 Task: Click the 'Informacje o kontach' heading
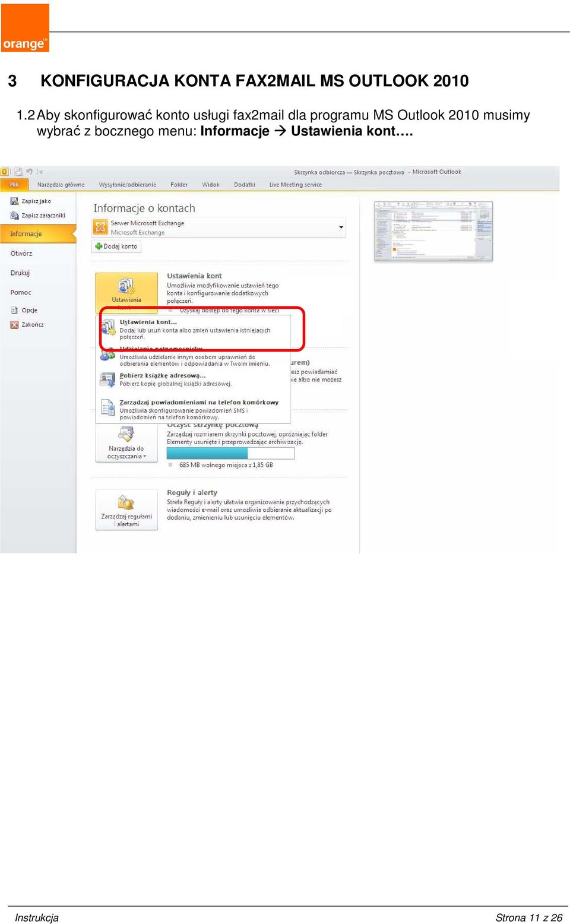[144, 208]
